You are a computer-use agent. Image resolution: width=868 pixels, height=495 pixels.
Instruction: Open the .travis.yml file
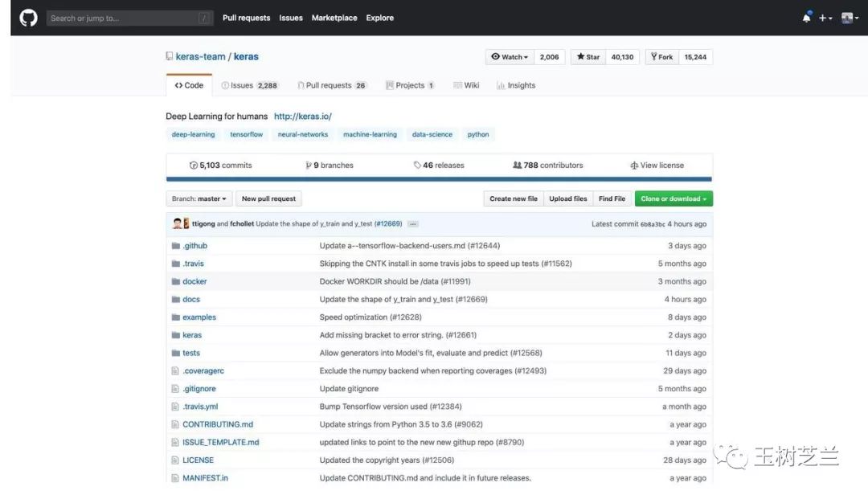click(x=200, y=407)
